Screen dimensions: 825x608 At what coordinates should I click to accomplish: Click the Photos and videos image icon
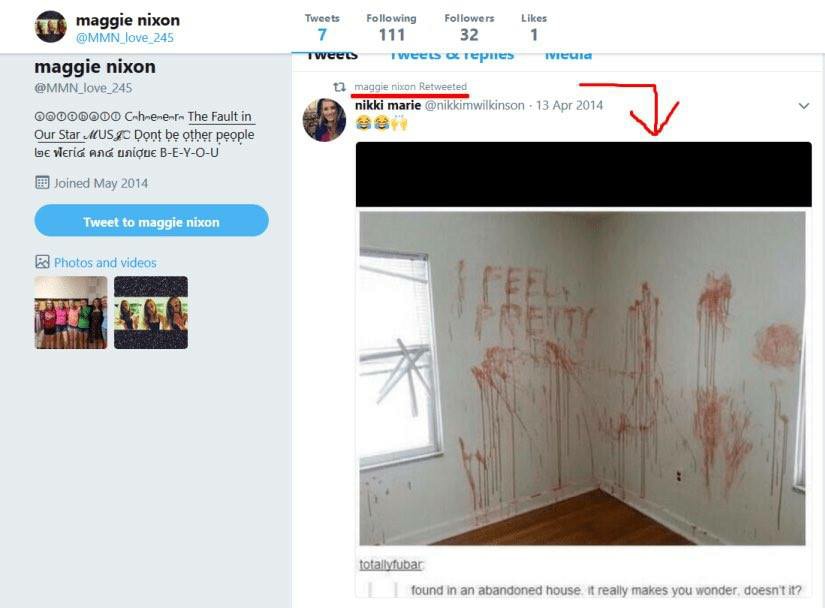click(42, 262)
